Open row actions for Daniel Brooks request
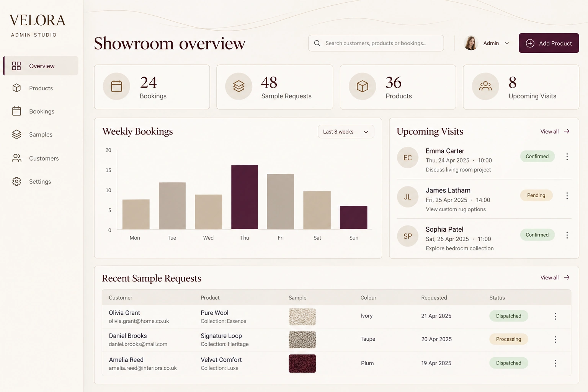588x392 pixels. 555,340
